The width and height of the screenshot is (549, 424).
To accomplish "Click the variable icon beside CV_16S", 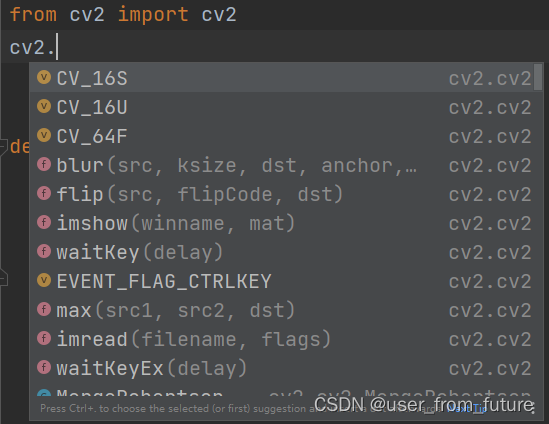I will click(44, 77).
